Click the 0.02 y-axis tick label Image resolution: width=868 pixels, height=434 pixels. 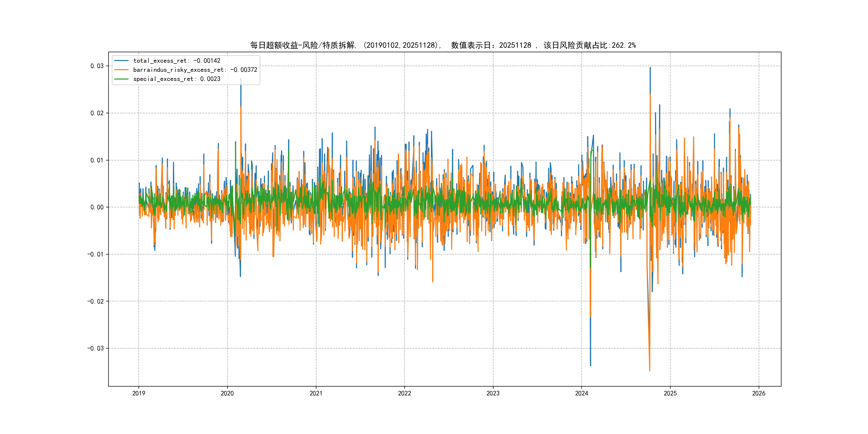click(x=97, y=113)
